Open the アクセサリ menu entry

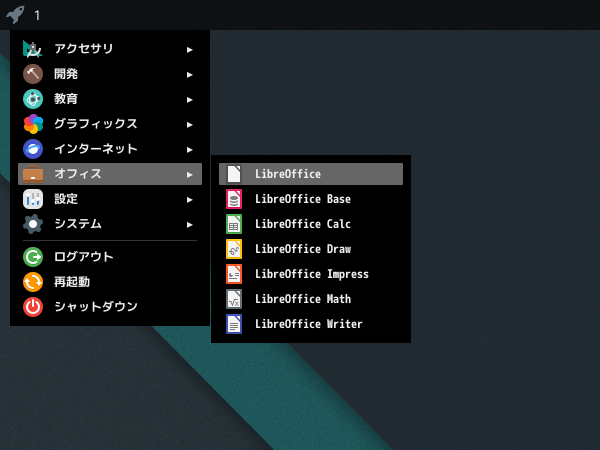[110, 49]
